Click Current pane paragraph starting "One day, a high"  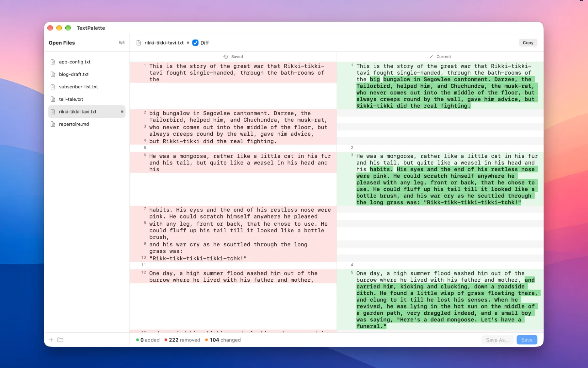click(x=440, y=300)
